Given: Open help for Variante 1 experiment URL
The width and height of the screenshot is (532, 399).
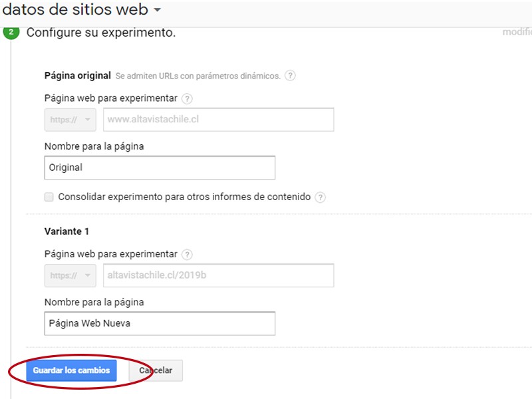Looking at the screenshot, I should (x=188, y=255).
